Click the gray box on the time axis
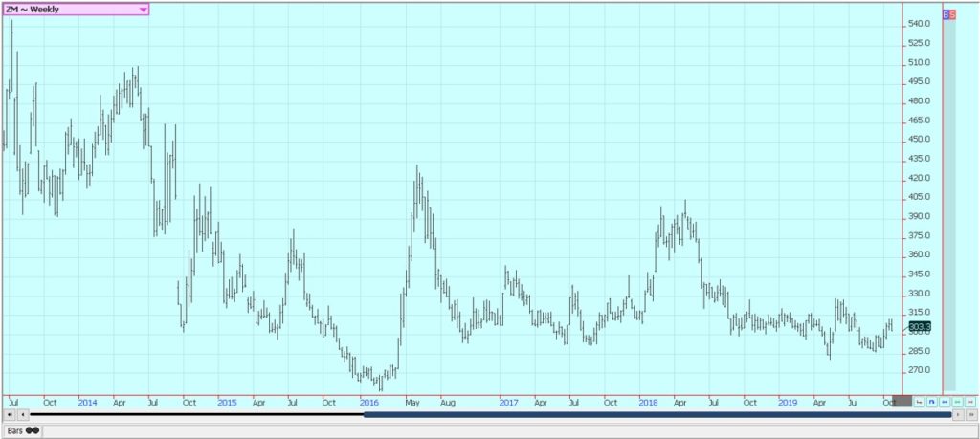 [x=902, y=401]
